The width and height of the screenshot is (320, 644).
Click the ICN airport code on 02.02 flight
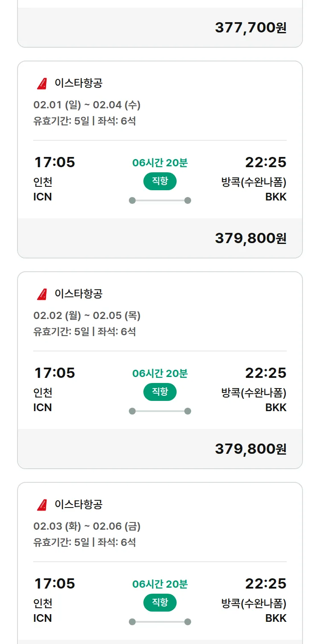pyautogui.click(x=43, y=407)
